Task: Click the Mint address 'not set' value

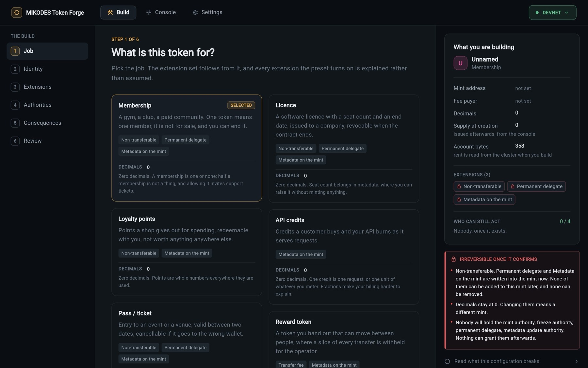Action: coord(523,88)
